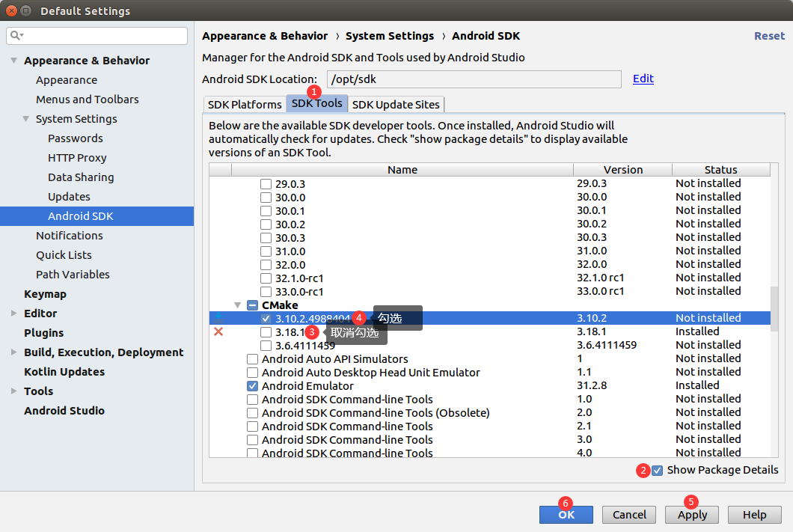Switch to SDK Platforms tab
This screenshot has width=793, height=532.
coord(245,105)
